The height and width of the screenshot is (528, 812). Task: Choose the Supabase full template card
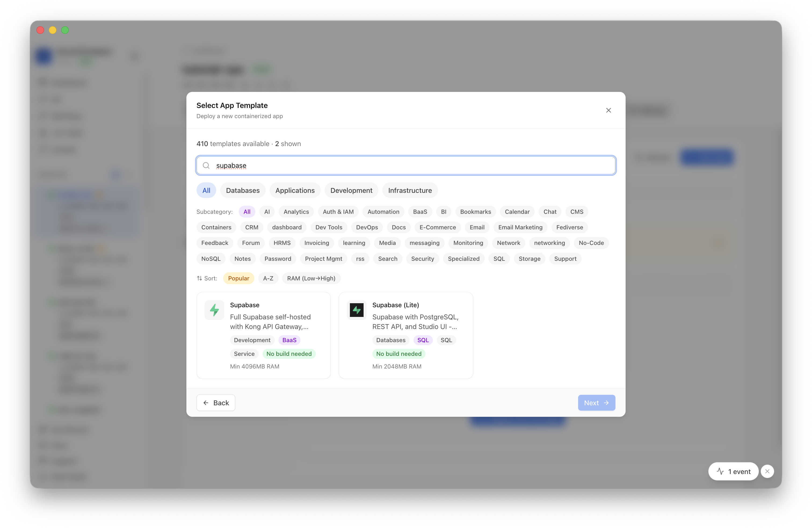263,335
